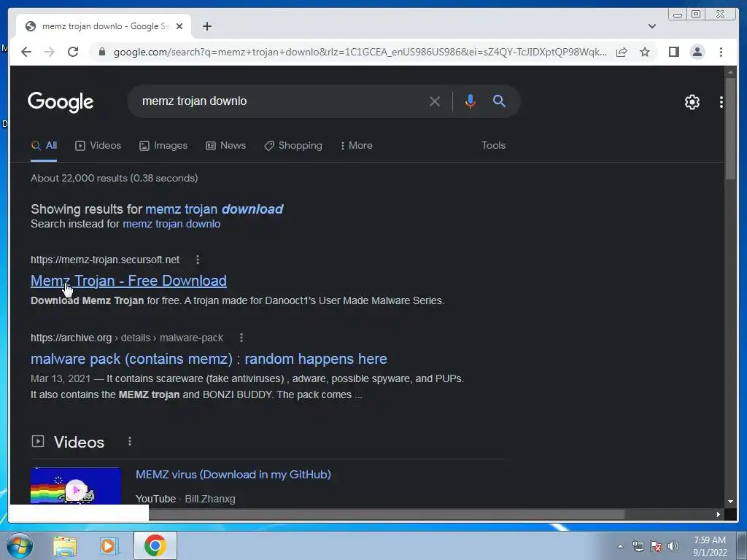Screen dimensions: 747x560
Task: Click the network tray icon
Action: (x=638, y=547)
